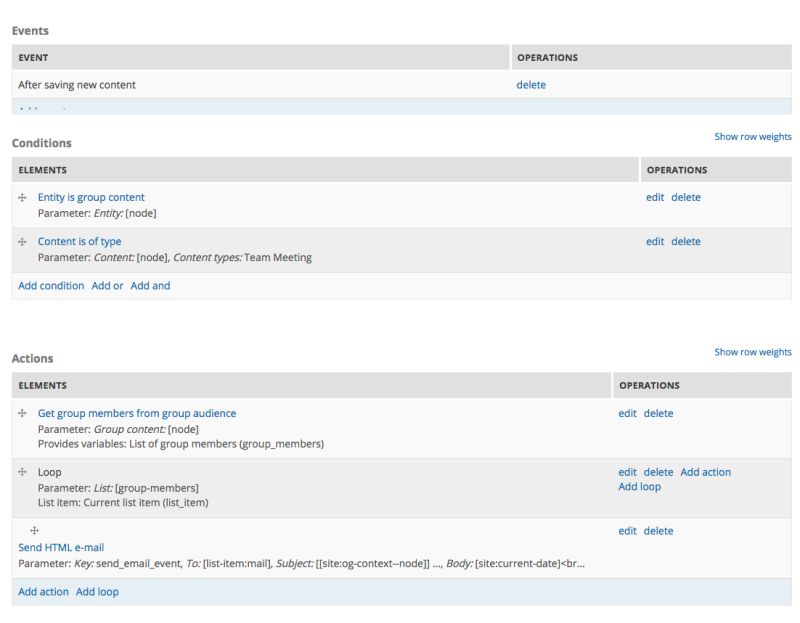Delete the After saving new content event
Image resolution: width=800 pixels, height=623 pixels.
(531, 85)
